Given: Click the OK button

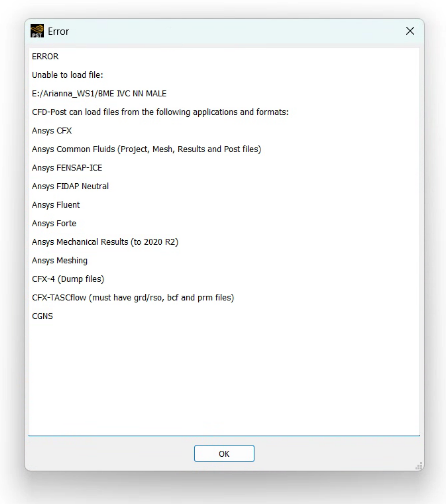Looking at the screenshot, I should pos(224,453).
